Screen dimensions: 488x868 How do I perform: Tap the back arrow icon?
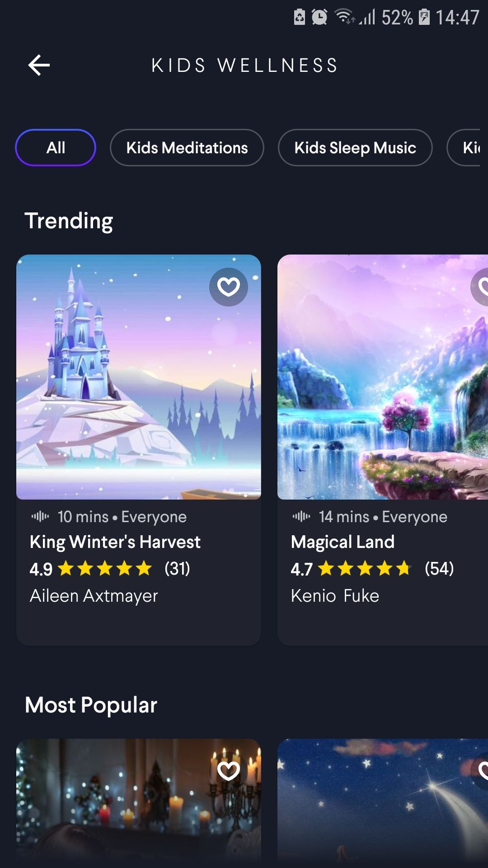[39, 66]
